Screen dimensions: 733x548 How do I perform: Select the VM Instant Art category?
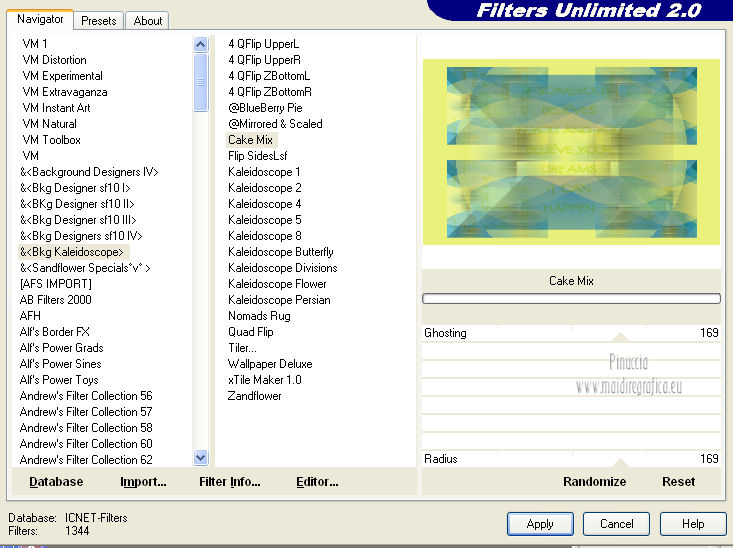(56, 108)
